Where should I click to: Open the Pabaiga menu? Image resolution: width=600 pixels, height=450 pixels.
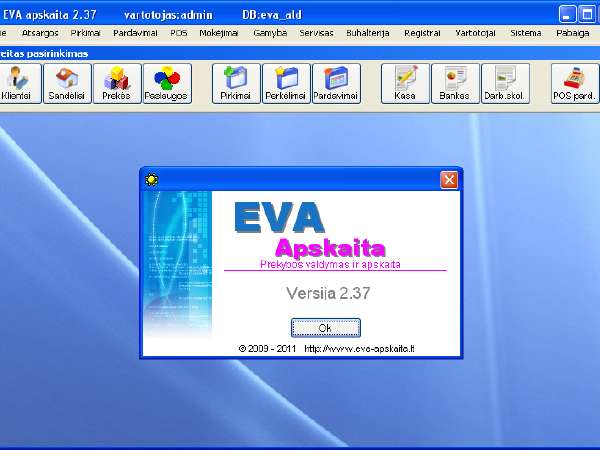coord(572,33)
